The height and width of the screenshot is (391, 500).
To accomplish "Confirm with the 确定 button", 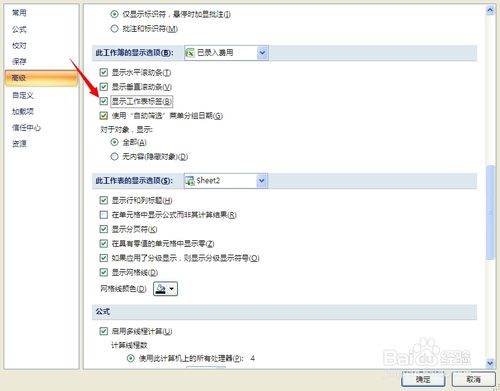I will click(423, 380).
